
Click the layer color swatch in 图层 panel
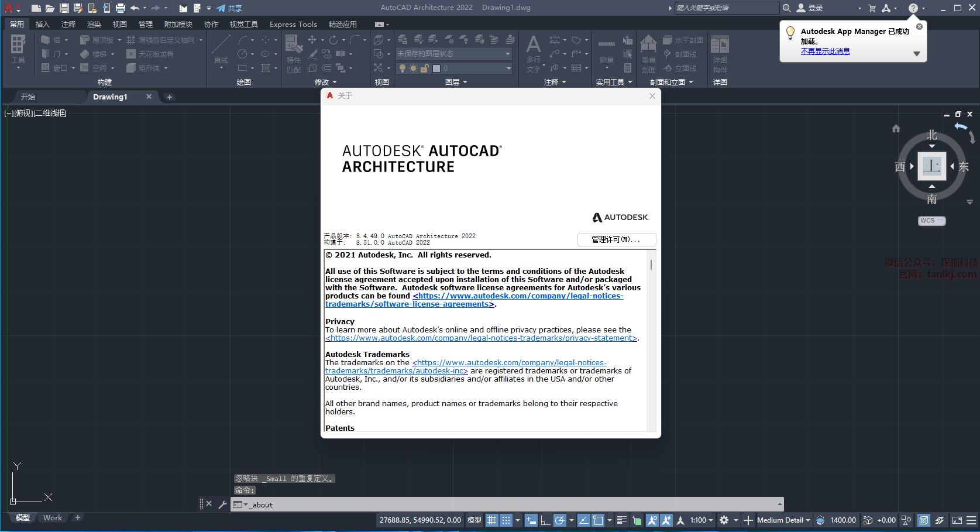(436, 68)
